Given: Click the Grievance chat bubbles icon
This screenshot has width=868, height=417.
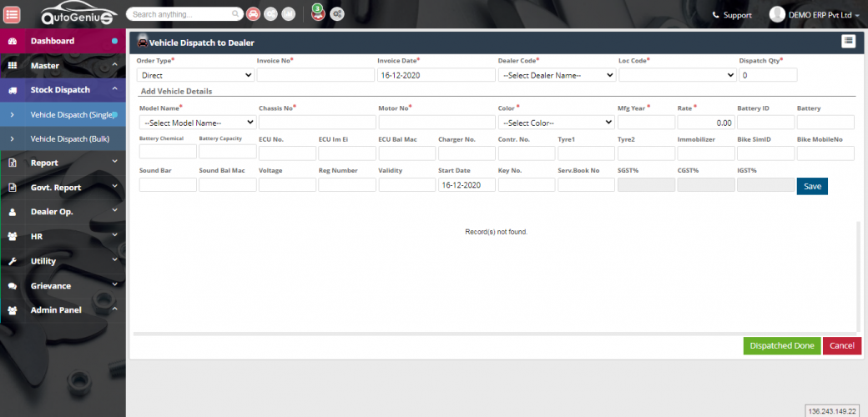Looking at the screenshot, I should point(13,286).
